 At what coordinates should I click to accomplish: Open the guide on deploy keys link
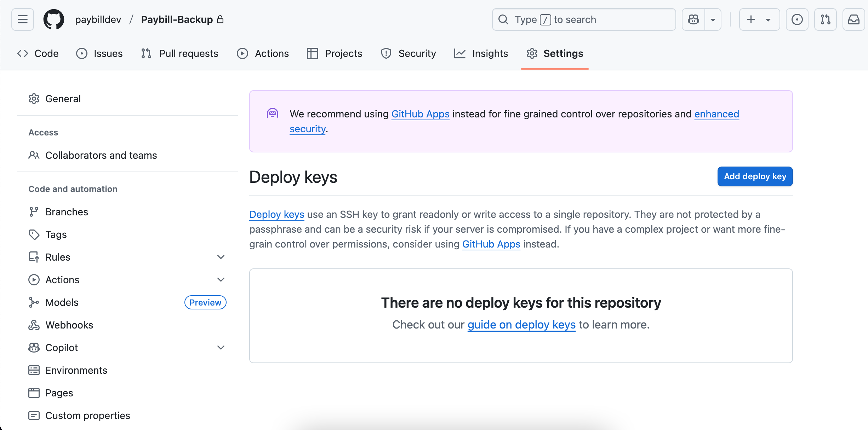pos(521,325)
